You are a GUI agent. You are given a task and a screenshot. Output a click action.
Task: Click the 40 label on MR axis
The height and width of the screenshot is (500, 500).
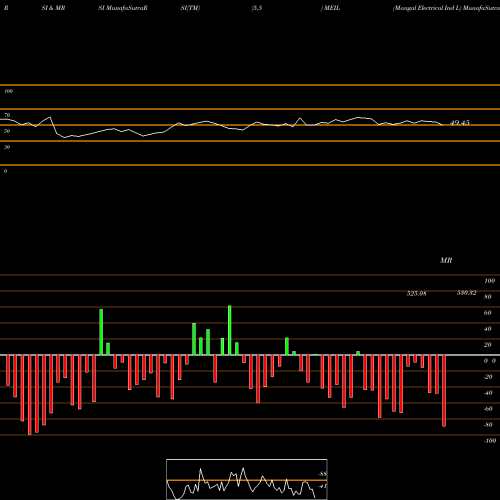click(x=488, y=329)
